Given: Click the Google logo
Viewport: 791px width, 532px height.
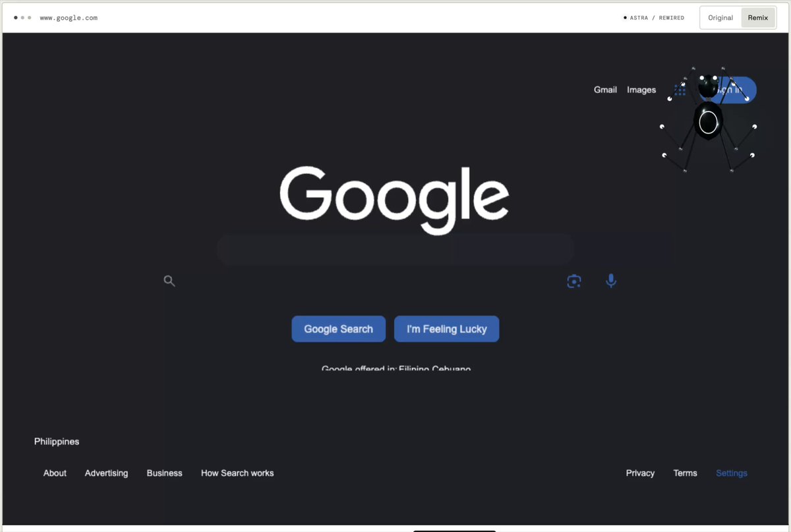Looking at the screenshot, I should [x=394, y=200].
